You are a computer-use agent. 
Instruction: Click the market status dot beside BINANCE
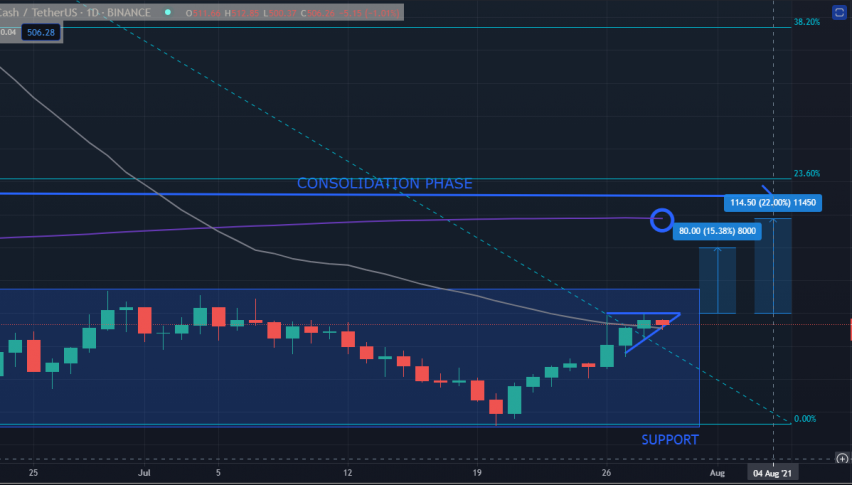tap(168, 12)
